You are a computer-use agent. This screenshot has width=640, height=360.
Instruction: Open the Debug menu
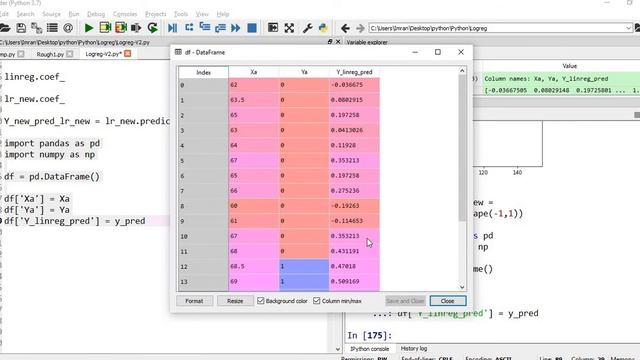tap(96, 14)
